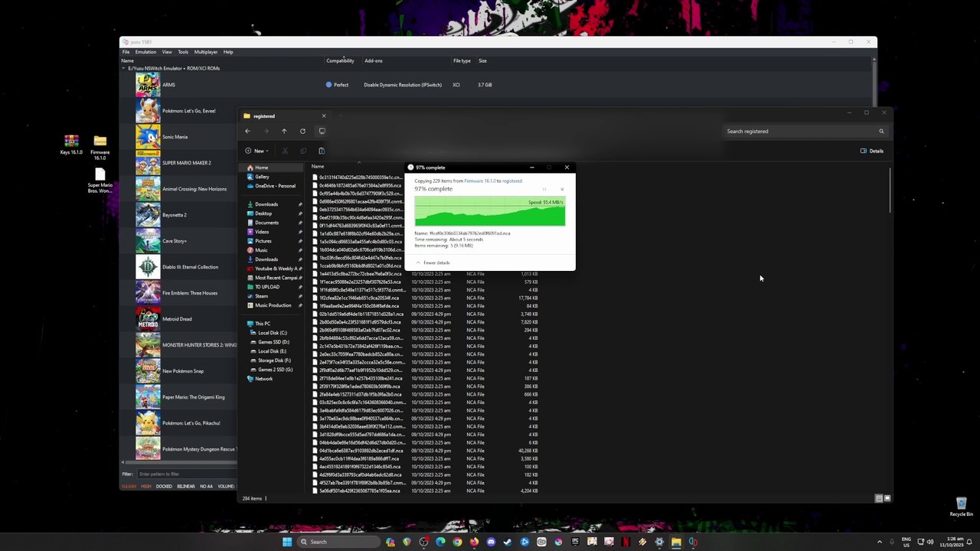The image size is (980, 551).
Task: Collapse copy dialog with Fewer details
Action: click(433, 262)
